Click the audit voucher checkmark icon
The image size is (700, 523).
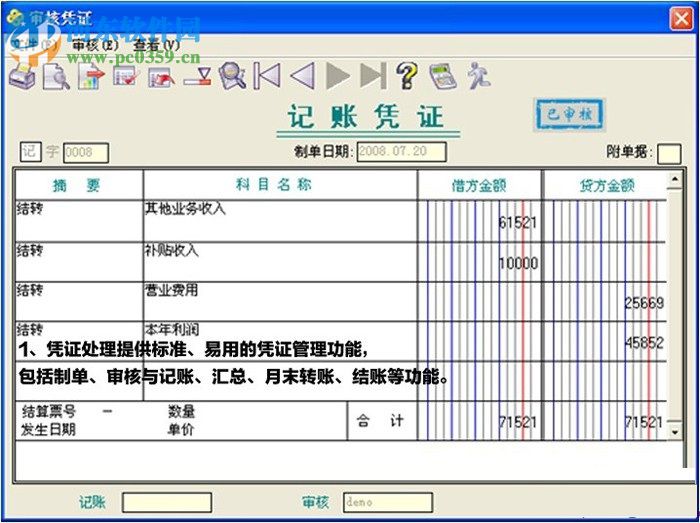126,76
